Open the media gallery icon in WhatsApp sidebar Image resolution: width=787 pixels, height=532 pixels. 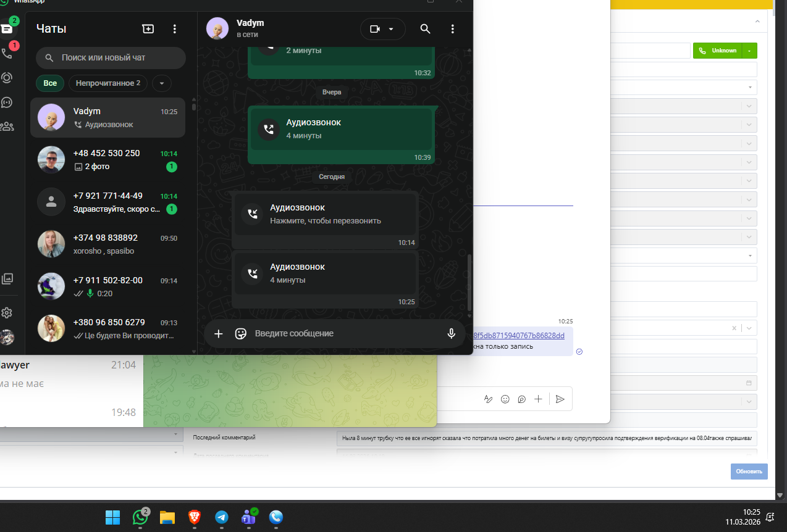tap(7, 278)
